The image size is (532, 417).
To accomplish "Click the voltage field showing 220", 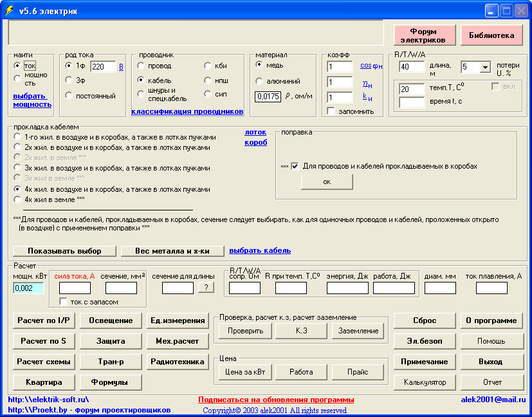I will [102, 66].
